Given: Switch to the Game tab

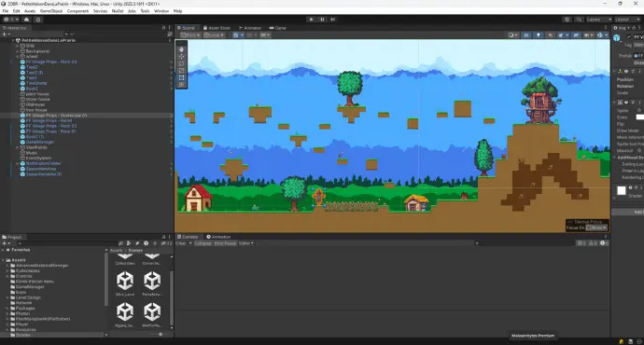Looking at the screenshot, I should [x=277, y=28].
